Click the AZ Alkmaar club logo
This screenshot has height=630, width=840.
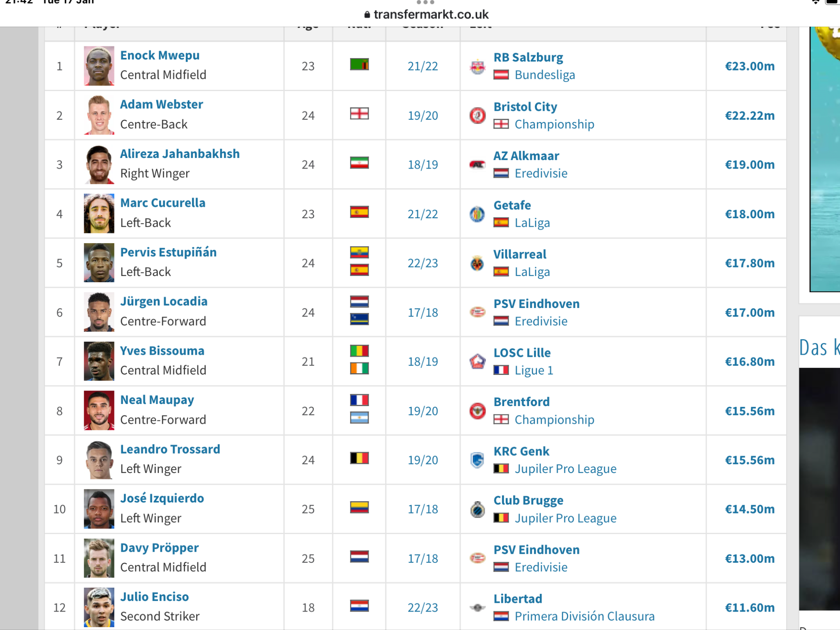[477, 164]
